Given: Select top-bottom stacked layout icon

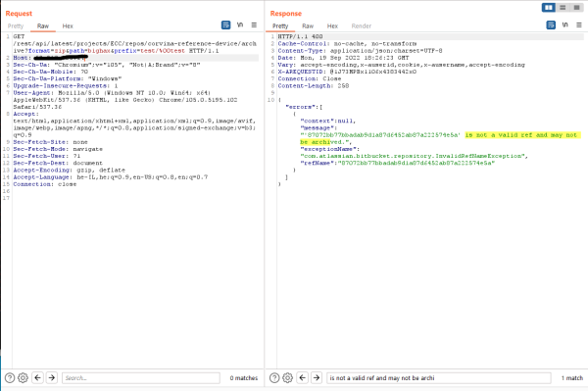Looking at the screenshot, I should click(563, 8).
